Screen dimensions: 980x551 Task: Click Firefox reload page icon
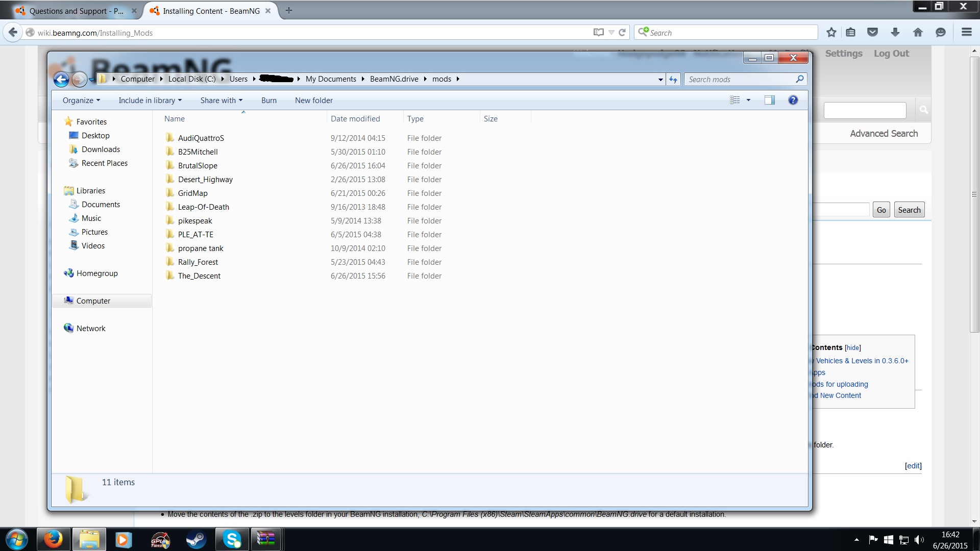[x=622, y=33]
